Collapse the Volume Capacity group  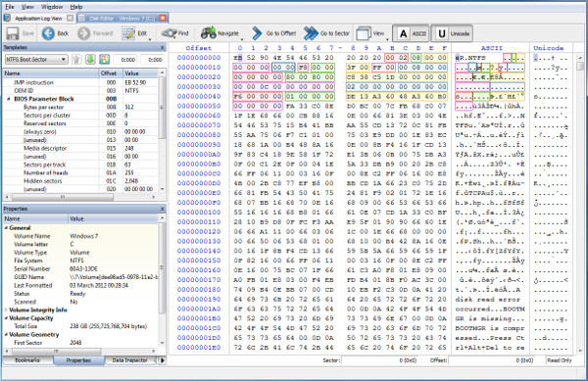click(6, 318)
